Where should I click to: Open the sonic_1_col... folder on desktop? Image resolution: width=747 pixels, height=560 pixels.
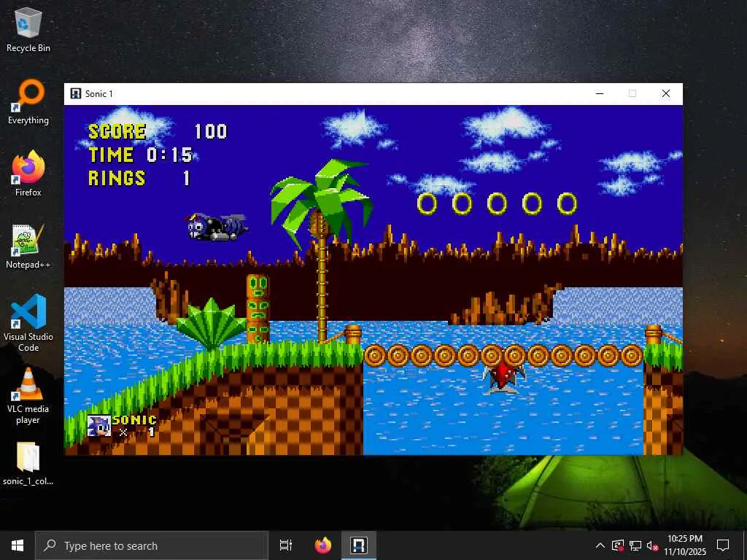click(28, 464)
